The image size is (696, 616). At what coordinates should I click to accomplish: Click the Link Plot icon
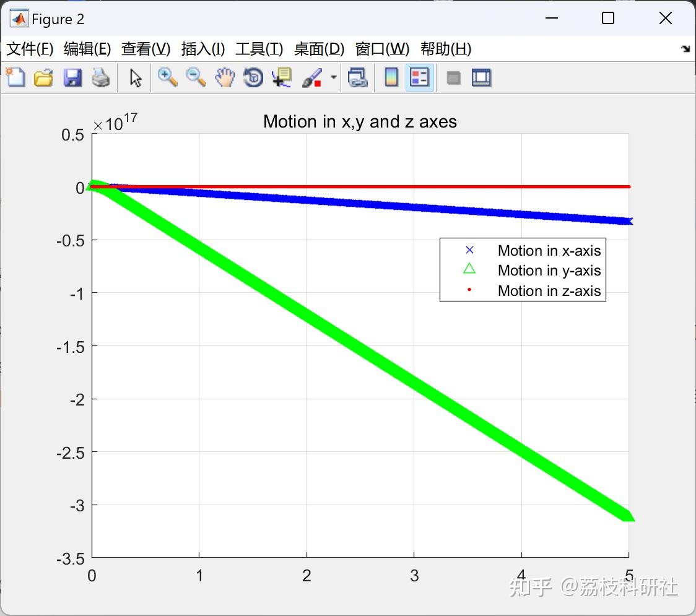358,78
